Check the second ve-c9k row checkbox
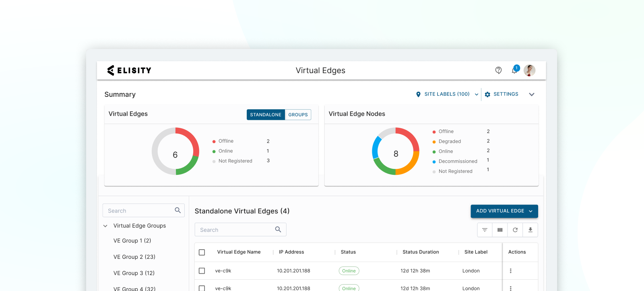The image size is (644, 291). 202,288
